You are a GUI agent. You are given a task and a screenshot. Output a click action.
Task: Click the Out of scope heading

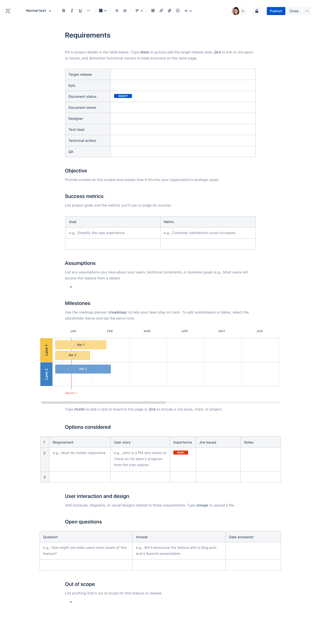[80, 584]
